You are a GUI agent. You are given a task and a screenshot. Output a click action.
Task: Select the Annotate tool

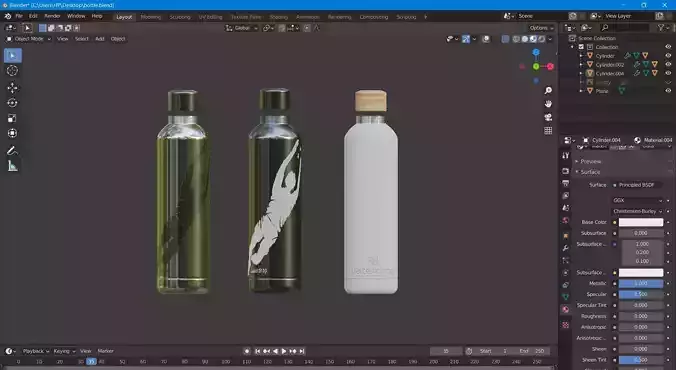coord(13,151)
